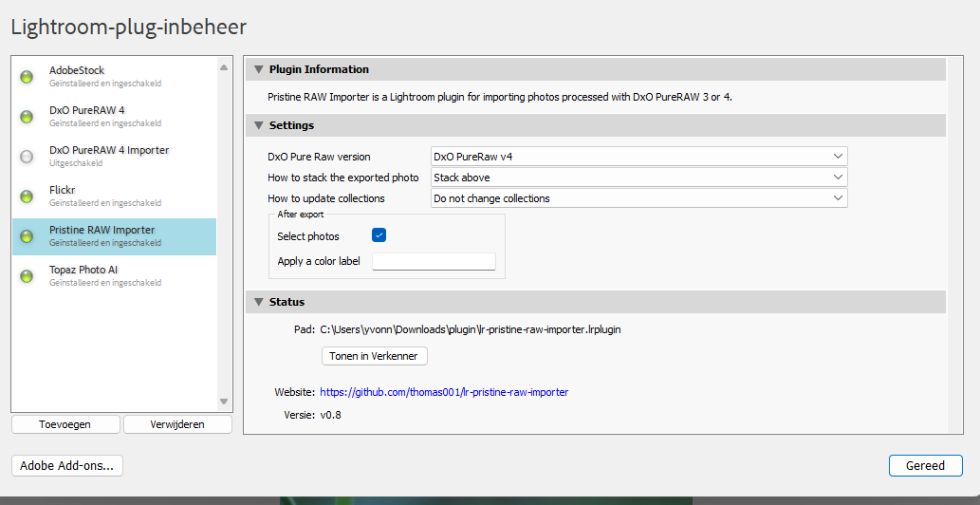Click the plugin list scroll down arrow

[x=224, y=402]
